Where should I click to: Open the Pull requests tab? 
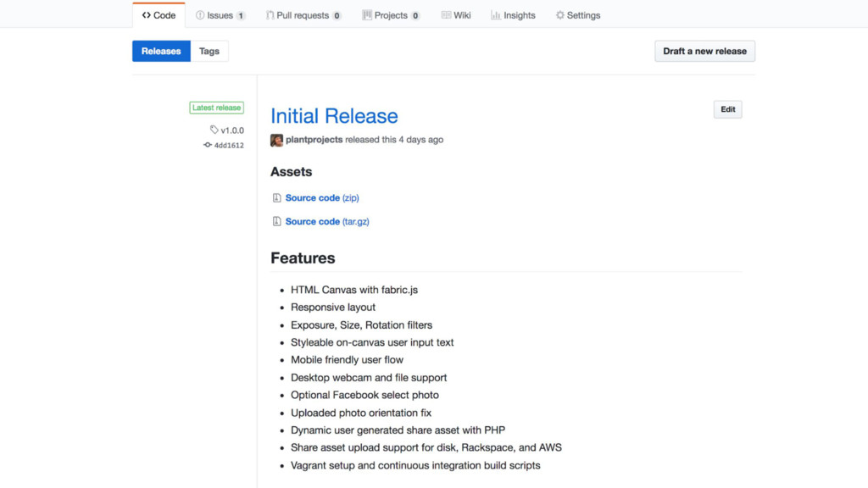[x=303, y=15]
